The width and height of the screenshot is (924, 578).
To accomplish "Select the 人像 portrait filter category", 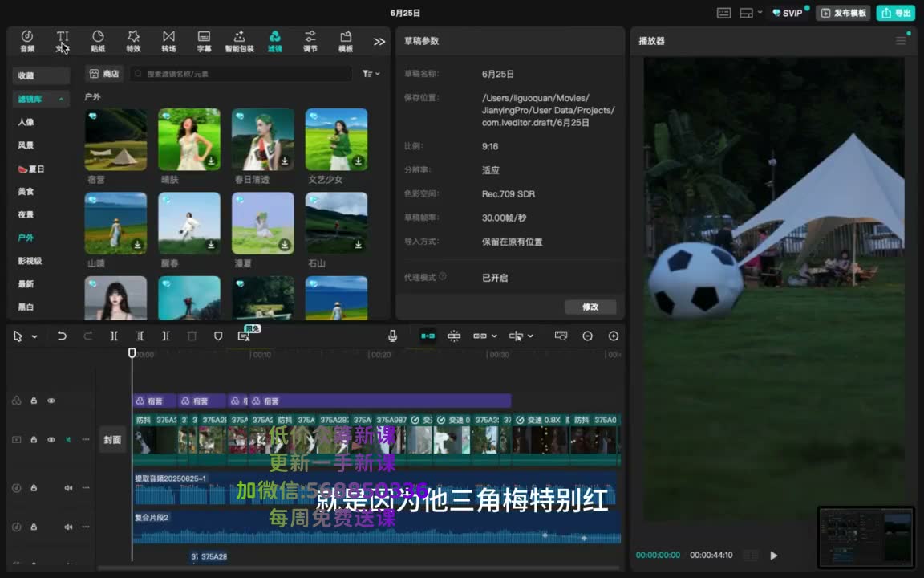I will 26,122.
